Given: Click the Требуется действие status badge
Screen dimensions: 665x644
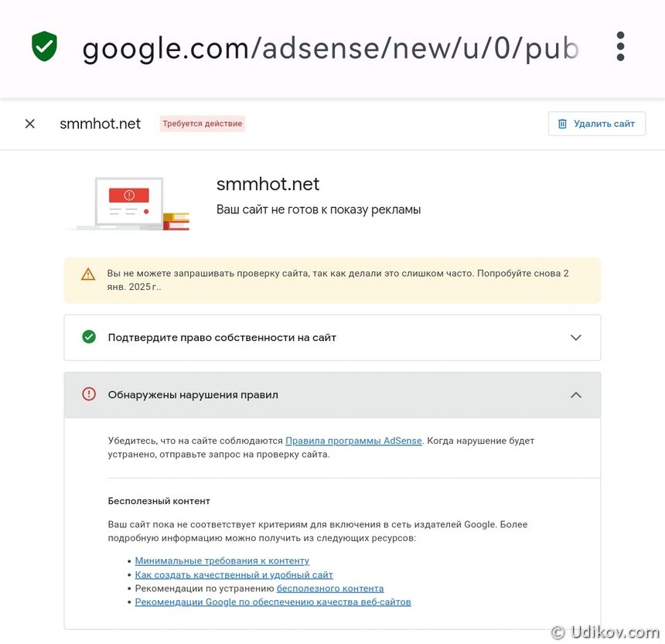Looking at the screenshot, I should [203, 124].
